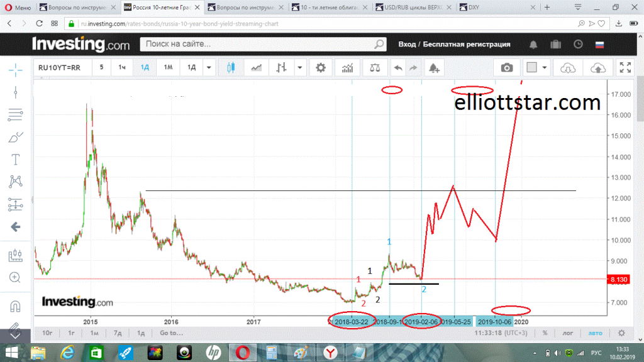Switch to 10-ти летние облигации tab
The height and width of the screenshot is (362, 644).
(330, 8)
